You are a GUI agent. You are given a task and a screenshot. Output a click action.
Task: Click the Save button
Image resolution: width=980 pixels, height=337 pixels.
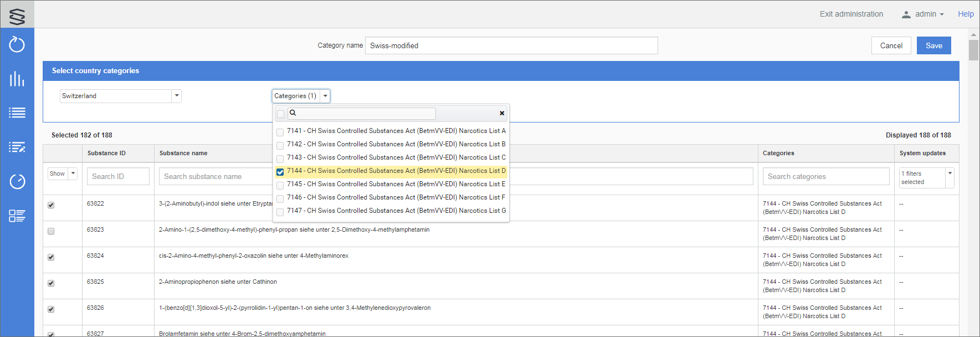pyautogui.click(x=933, y=45)
